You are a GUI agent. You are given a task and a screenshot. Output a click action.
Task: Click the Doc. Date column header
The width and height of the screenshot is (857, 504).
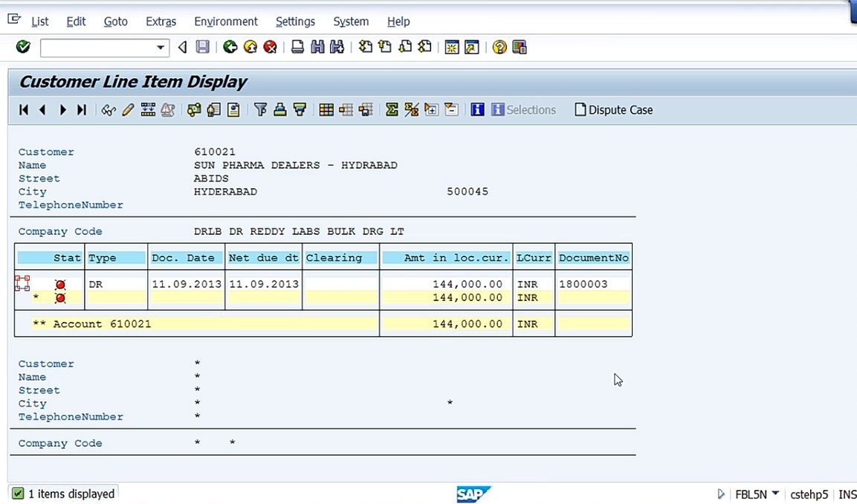pos(187,257)
